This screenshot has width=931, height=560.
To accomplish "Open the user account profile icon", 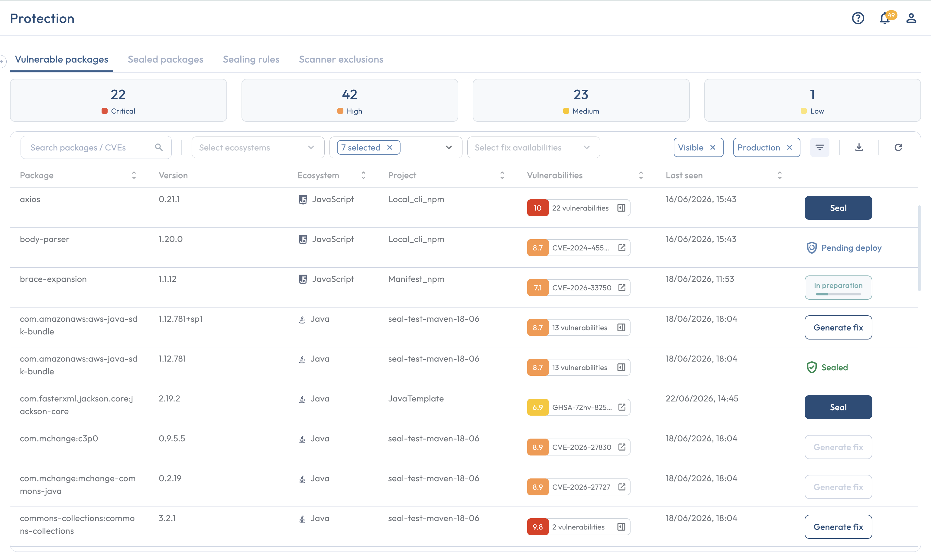I will pos(911,18).
